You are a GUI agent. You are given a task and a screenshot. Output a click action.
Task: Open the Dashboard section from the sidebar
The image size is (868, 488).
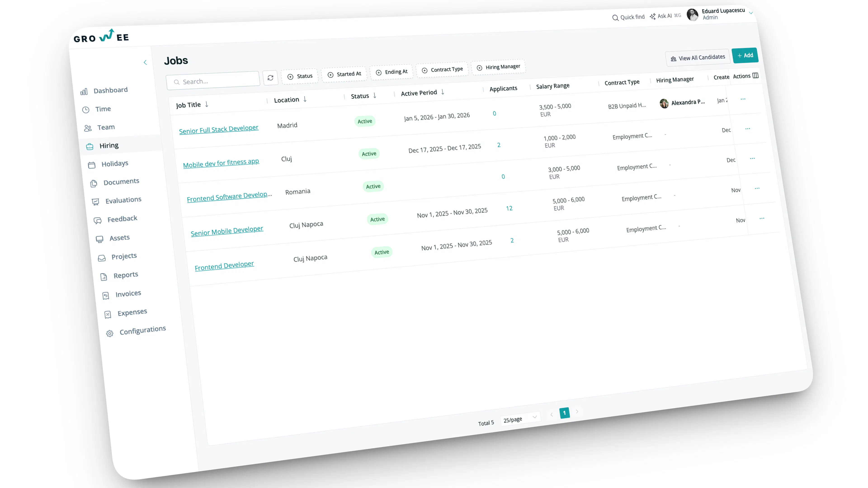coord(110,90)
